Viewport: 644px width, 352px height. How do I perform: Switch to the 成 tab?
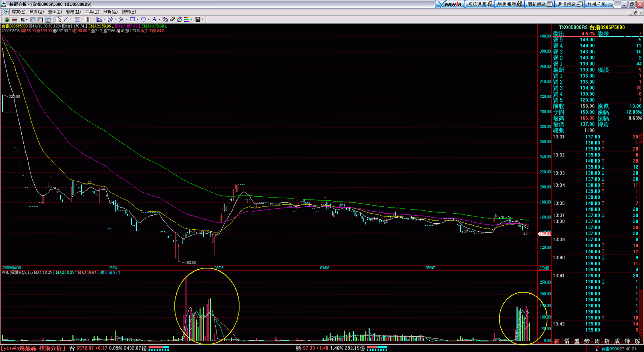click(617, 341)
